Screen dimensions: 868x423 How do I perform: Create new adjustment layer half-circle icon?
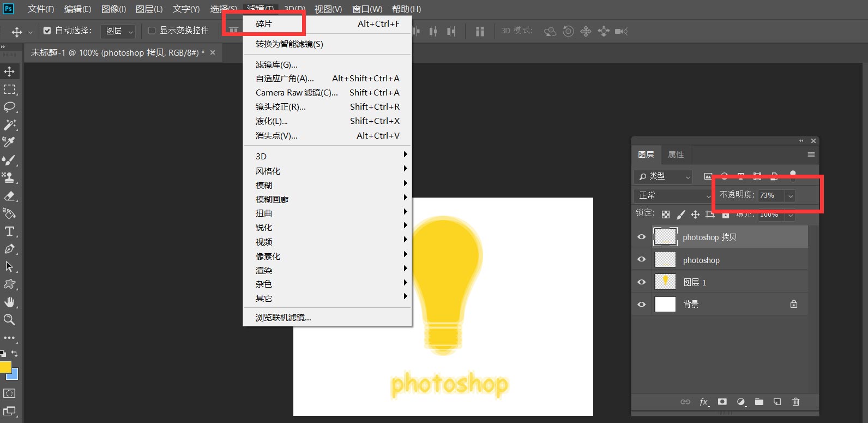click(741, 402)
